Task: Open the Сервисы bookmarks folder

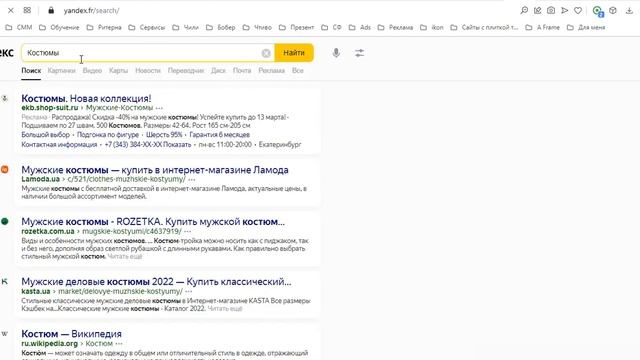Action: coord(147,27)
